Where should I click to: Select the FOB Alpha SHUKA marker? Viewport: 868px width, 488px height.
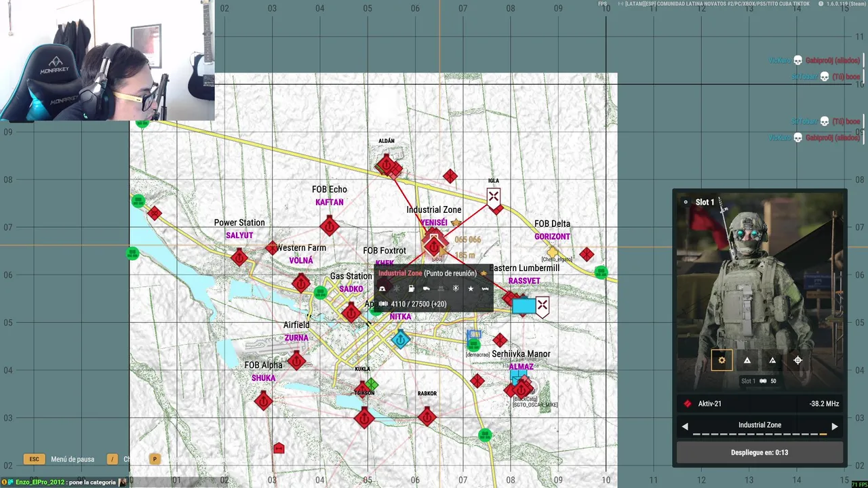point(264,401)
